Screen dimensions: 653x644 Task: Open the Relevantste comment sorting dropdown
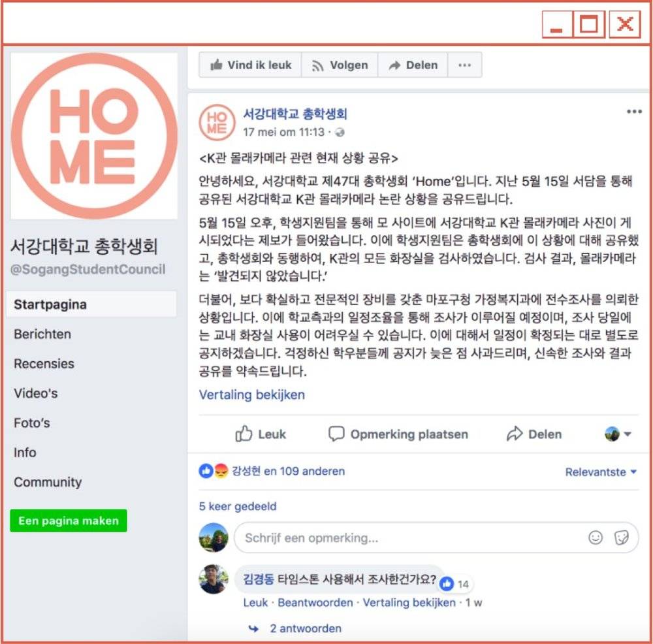click(x=601, y=472)
